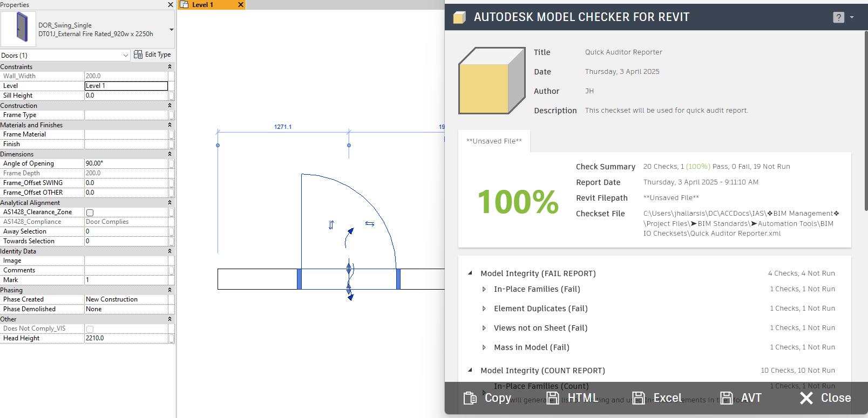Click the Edit Type button label
Image resolution: width=868 pixels, height=418 pixels.
tap(158, 54)
